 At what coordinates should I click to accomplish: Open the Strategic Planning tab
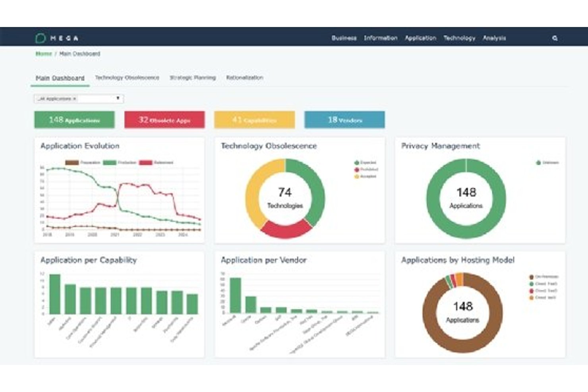coord(193,77)
